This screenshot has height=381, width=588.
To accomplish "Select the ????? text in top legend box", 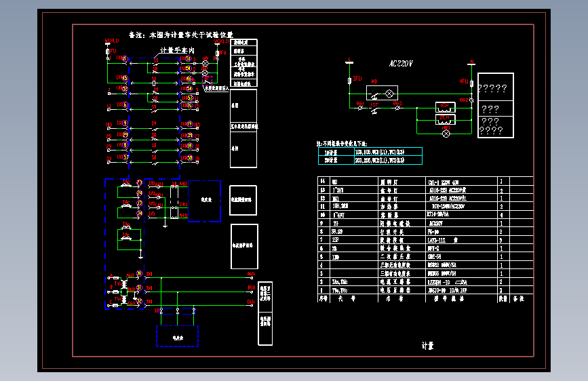I will coord(493,89).
